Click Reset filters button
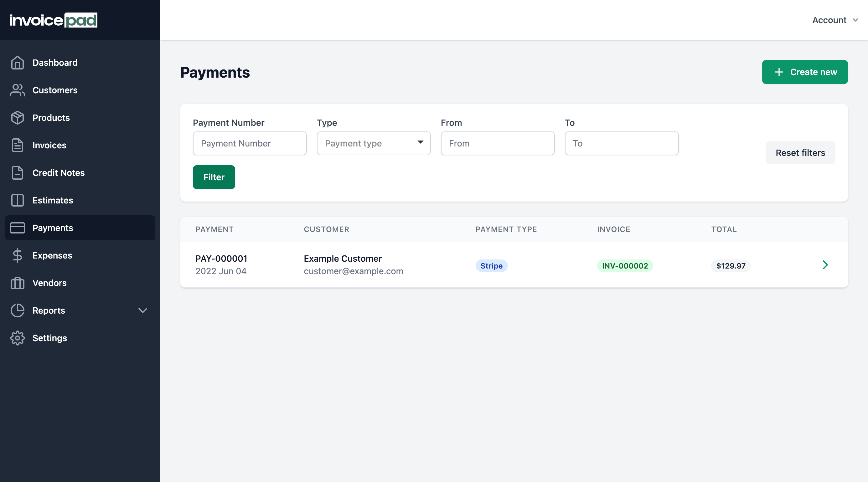Image resolution: width=868 pixels, height=482 pixels. coord(800,153)
